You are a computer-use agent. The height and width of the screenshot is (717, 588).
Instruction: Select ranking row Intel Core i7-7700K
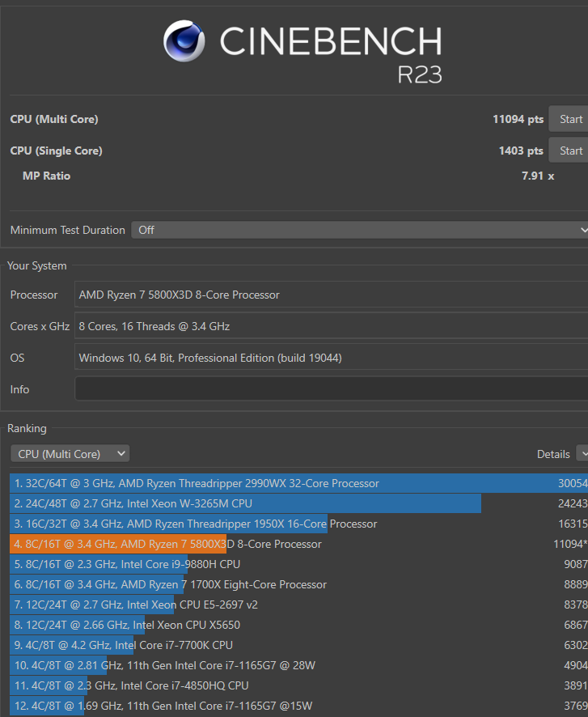(x=298, y=645)
